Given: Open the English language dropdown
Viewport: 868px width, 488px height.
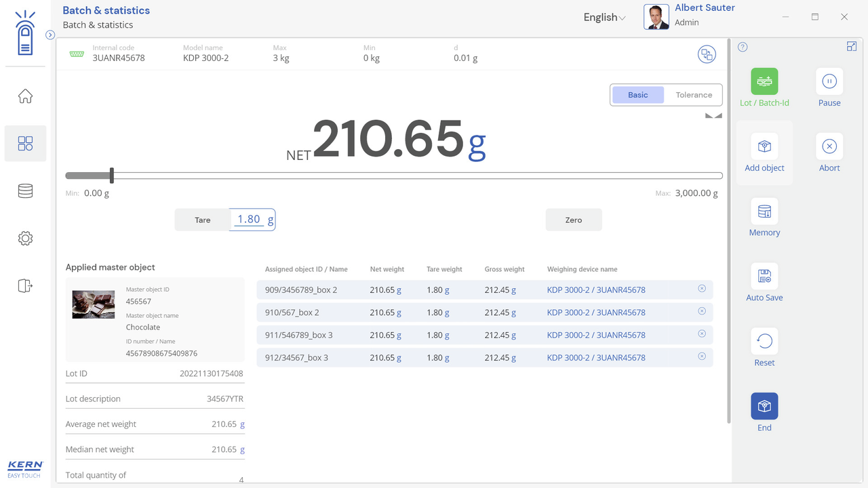Looking at the screenshot, I should pyautogui.click(x=604, y=18).
